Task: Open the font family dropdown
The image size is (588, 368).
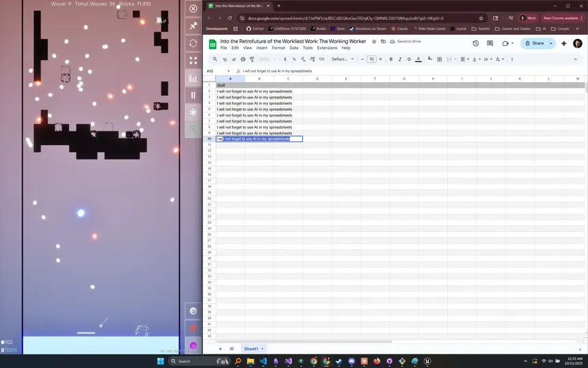Action: point(341,60)
